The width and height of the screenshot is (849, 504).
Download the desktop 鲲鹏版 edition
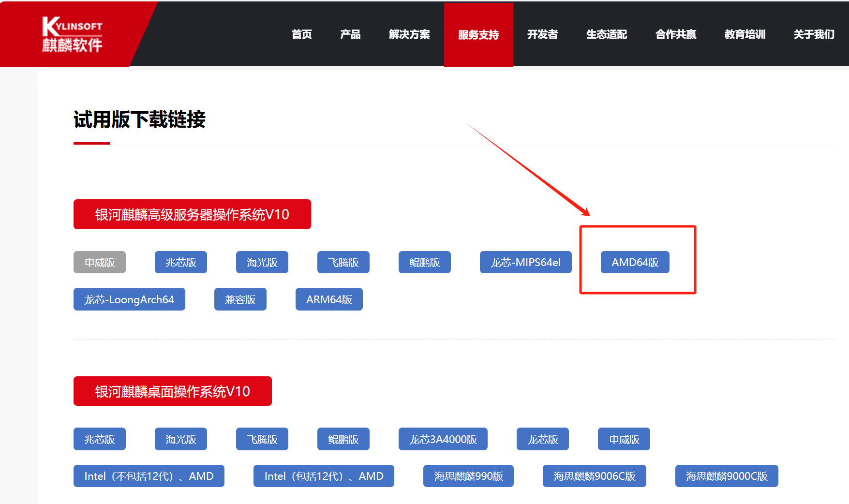[343, 439]
